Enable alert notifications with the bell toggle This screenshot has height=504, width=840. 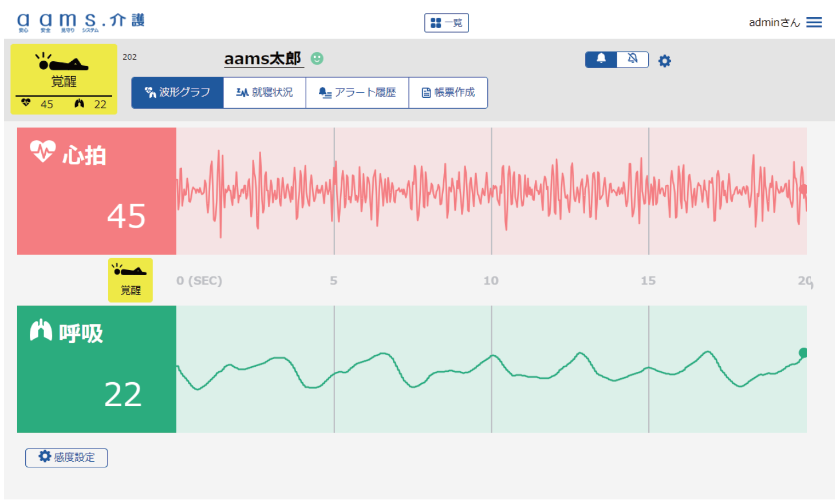601,59
